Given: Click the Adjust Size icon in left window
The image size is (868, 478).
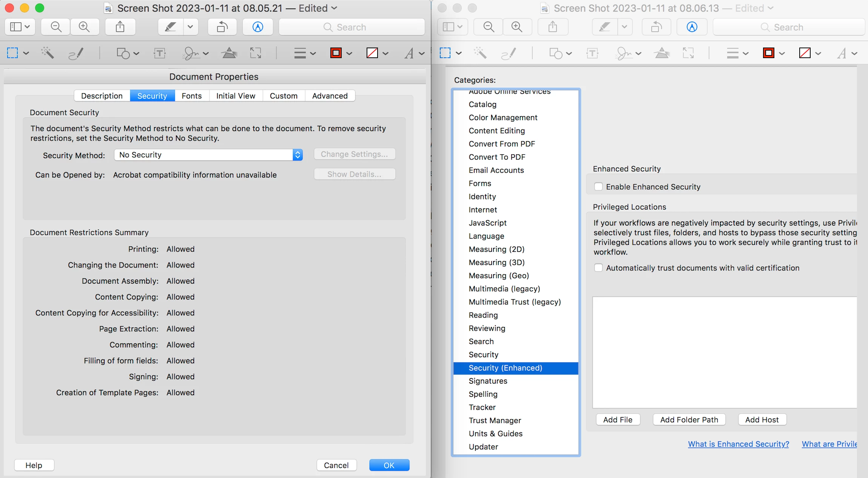Looking at the screenshot, I should coord(256,53).
